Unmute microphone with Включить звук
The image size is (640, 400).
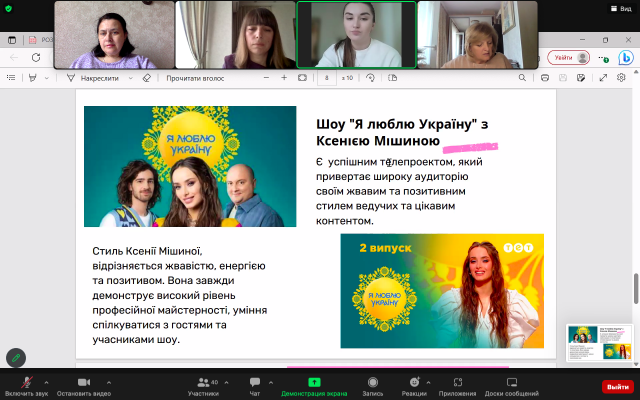(x=25, y=384)
